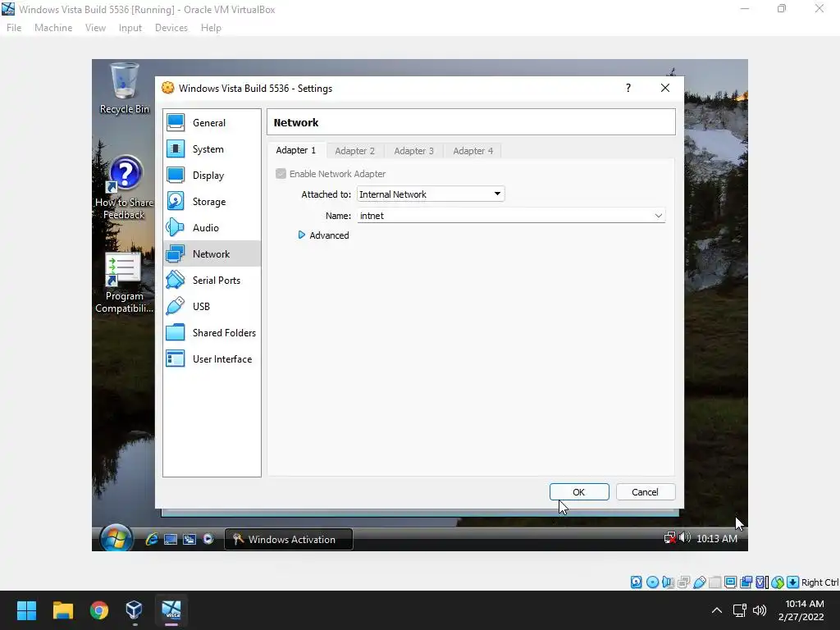Select How to Share Feedback shortcut

coord(125,188)
